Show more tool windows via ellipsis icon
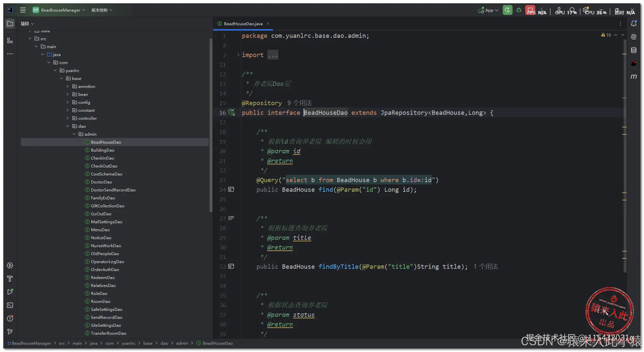This screenshot has height=352, width=644. (x=10, y=54)
